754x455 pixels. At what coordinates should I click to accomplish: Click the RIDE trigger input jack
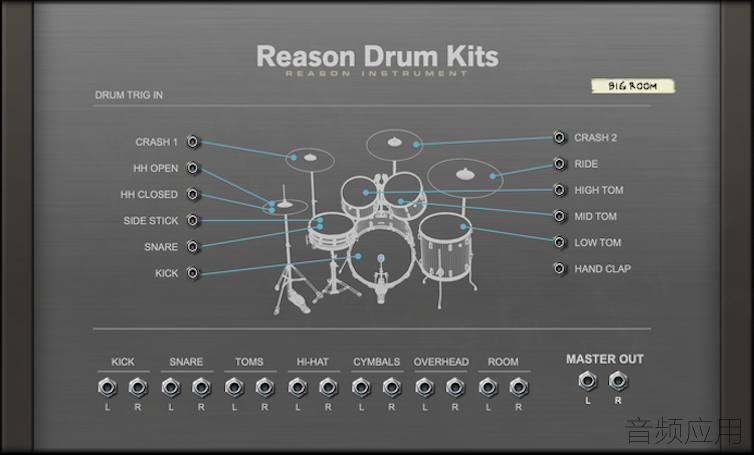point(559,164)
